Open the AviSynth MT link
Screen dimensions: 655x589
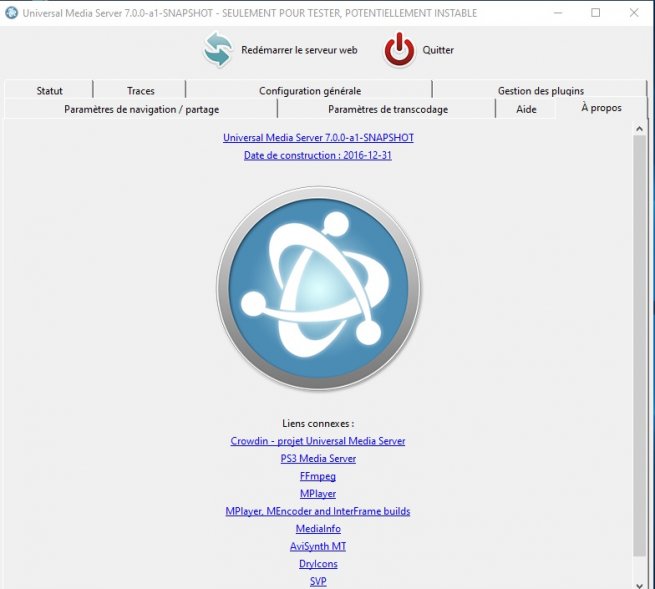tap(318, 547)
